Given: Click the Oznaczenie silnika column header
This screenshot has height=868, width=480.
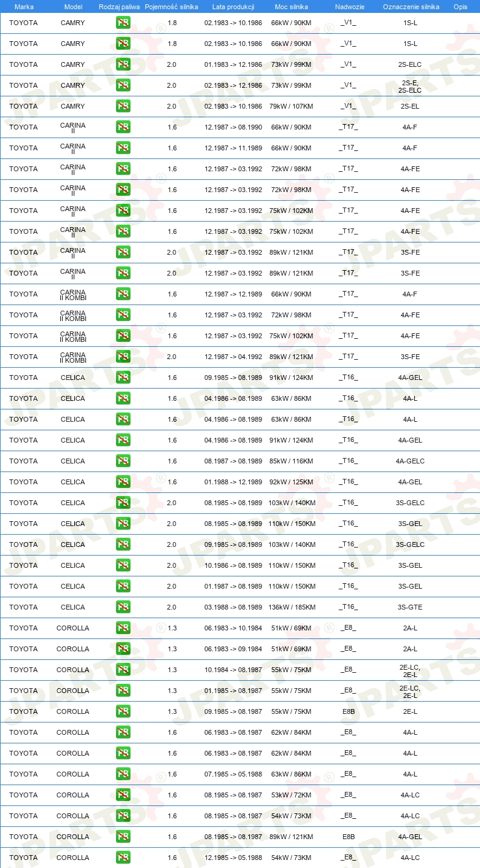Looking at the screenshot, I should (411, 7).
